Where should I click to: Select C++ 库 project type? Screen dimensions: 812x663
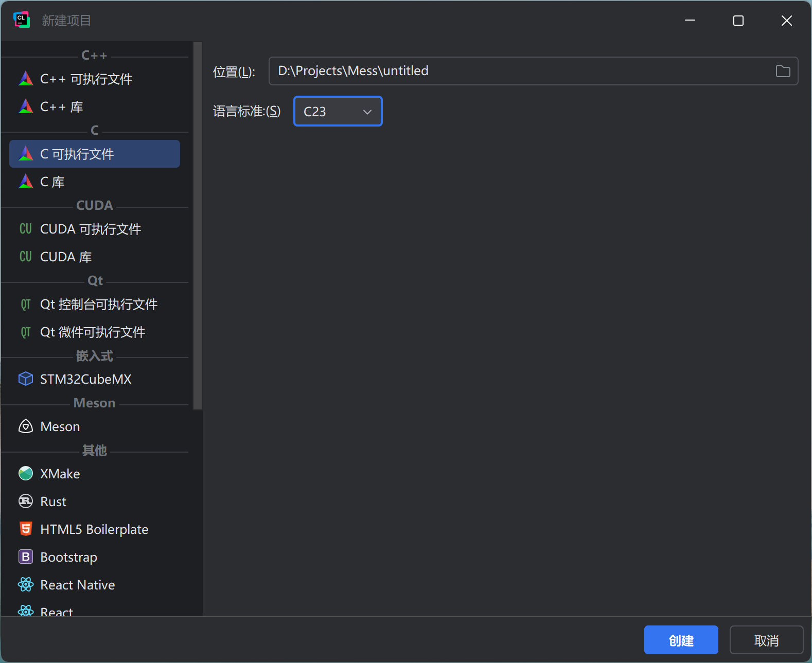pos(62,107)
